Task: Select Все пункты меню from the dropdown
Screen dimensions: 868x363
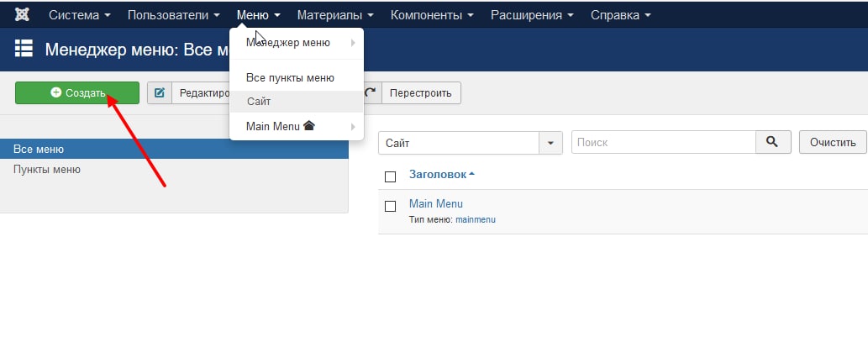Action: point(290,77)
